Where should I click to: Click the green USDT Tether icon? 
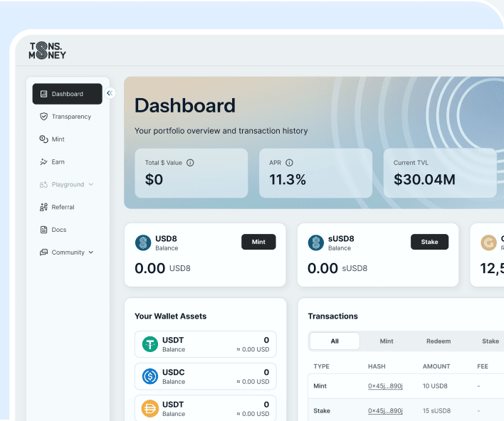(x=150, y=344)
